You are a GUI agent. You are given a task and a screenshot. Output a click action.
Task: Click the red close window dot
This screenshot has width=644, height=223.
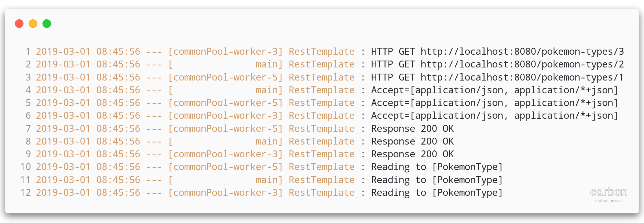point(19,23)
